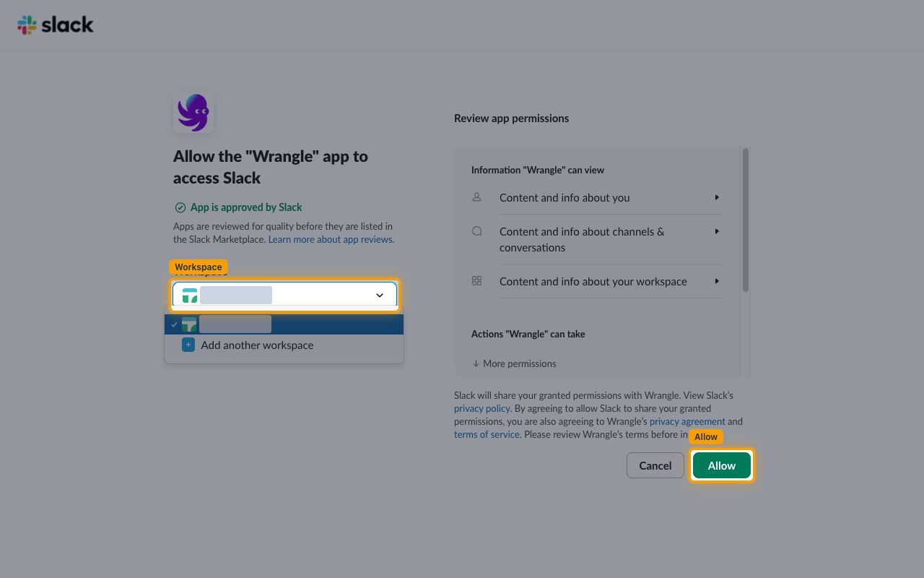
Task: Click the 'Allow the "Wrangle" app' heading
Action: (271, 167)
